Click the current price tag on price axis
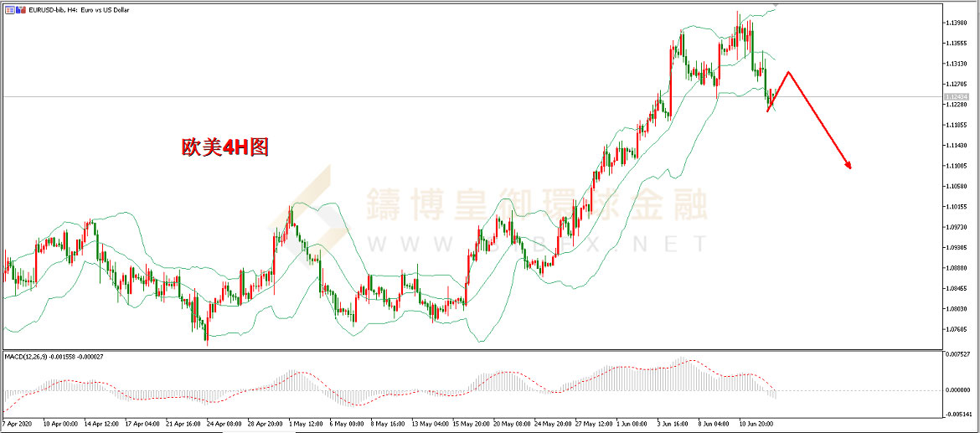The width and height of the screenshot is (980, 433). 957,97
